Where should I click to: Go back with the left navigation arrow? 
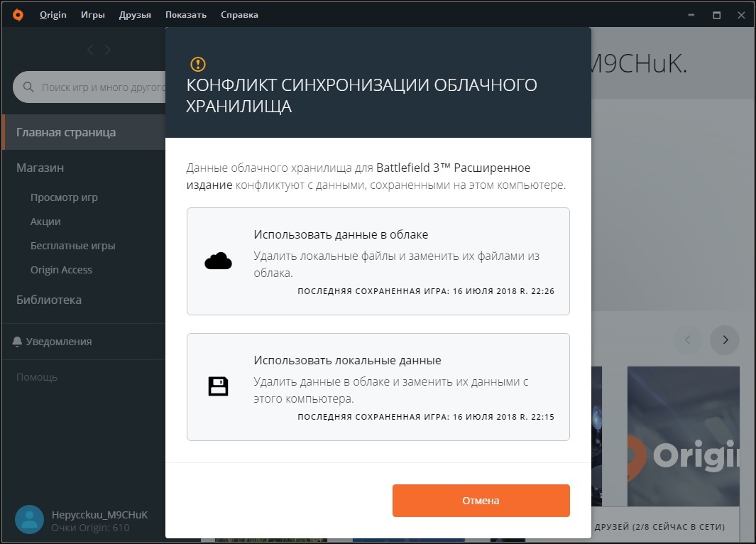point(90,50)
